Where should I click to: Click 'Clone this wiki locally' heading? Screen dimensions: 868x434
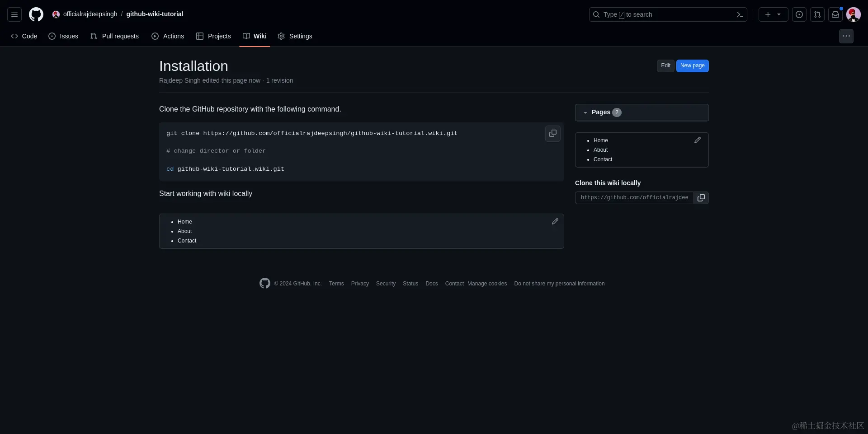click(608, 183)
